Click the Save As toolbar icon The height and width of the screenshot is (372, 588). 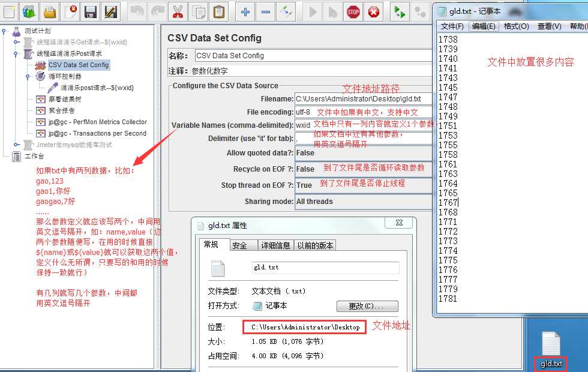click(111, 11)
